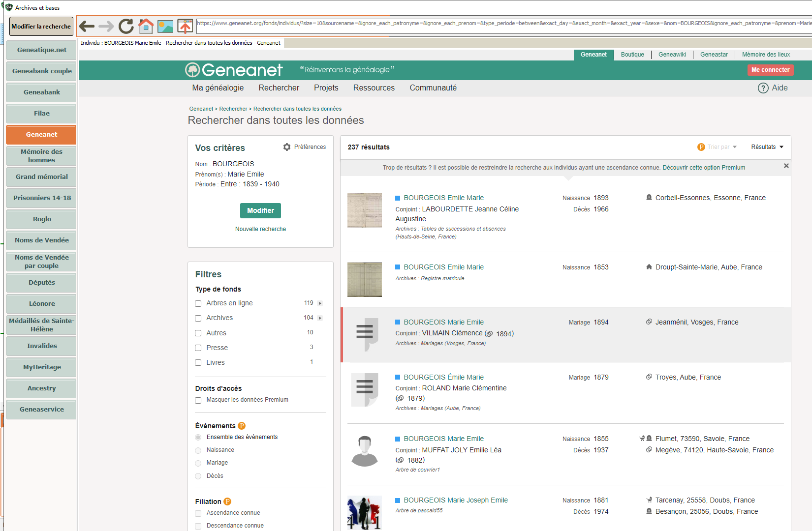Enable Masquer les données Premium
The image size is (812, 531).
198,400
